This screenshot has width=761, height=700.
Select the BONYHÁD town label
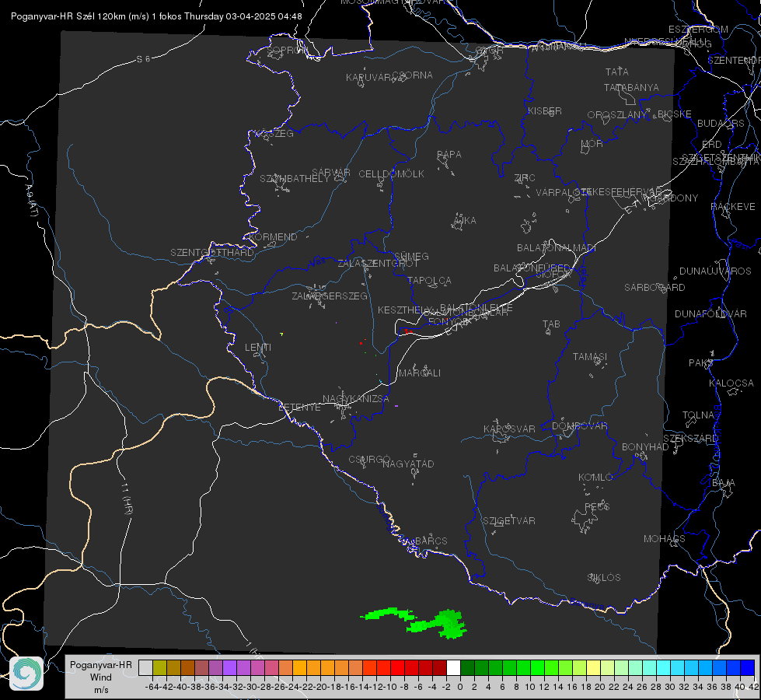tap(645, 447)
